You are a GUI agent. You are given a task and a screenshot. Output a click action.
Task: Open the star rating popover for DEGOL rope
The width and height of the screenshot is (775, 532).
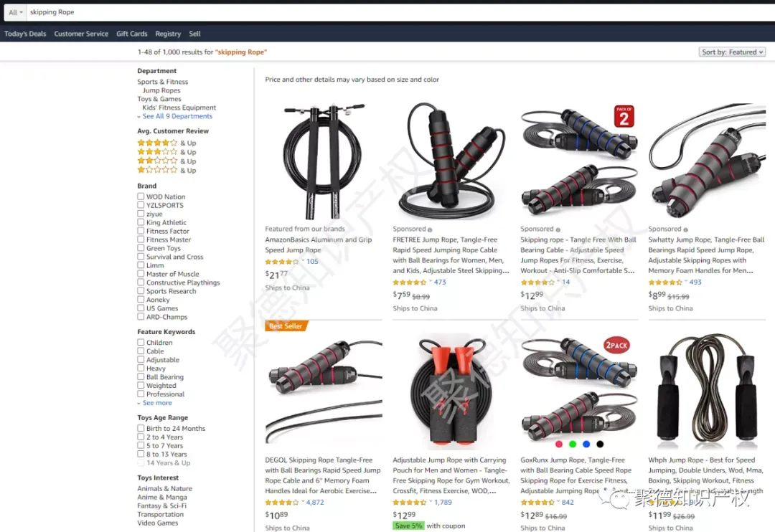(303, 502)
